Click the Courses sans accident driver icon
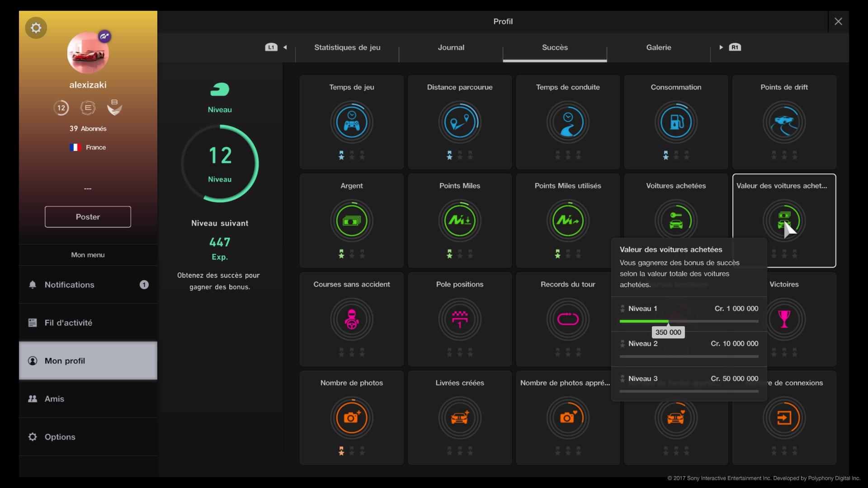The width and height of the screenshot is (868, 488). pos(352,319)
